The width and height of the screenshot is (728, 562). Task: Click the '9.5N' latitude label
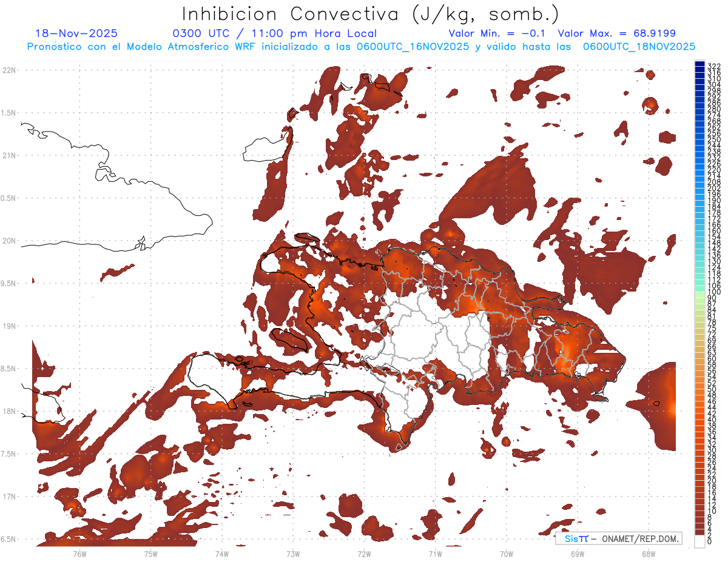(9, 283)
